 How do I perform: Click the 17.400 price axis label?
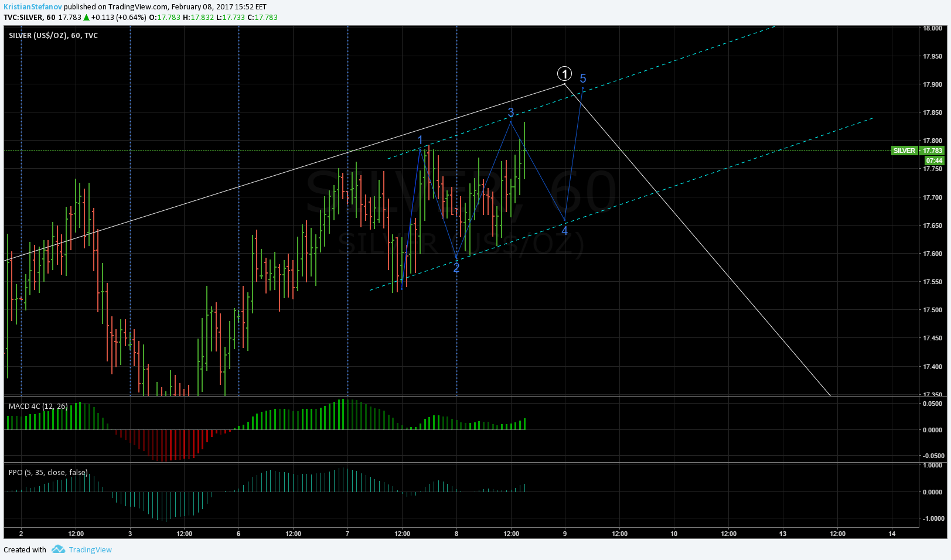(x=932, y=367)
